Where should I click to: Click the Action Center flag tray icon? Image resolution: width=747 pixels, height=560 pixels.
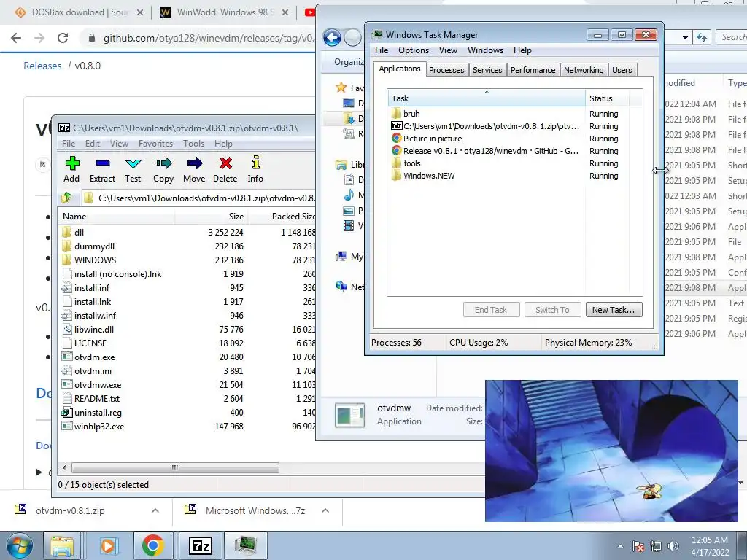pyautogui.click(x=638, y=546)
